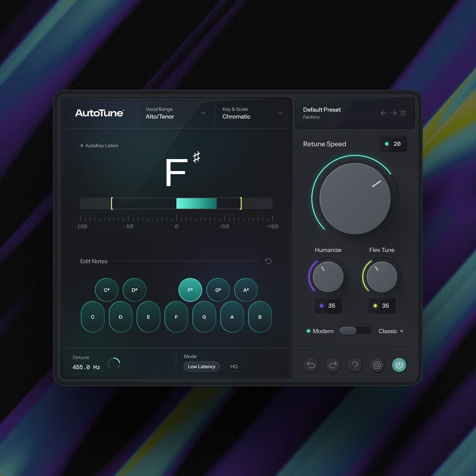Click the Retune Speed label

[325, 144]
